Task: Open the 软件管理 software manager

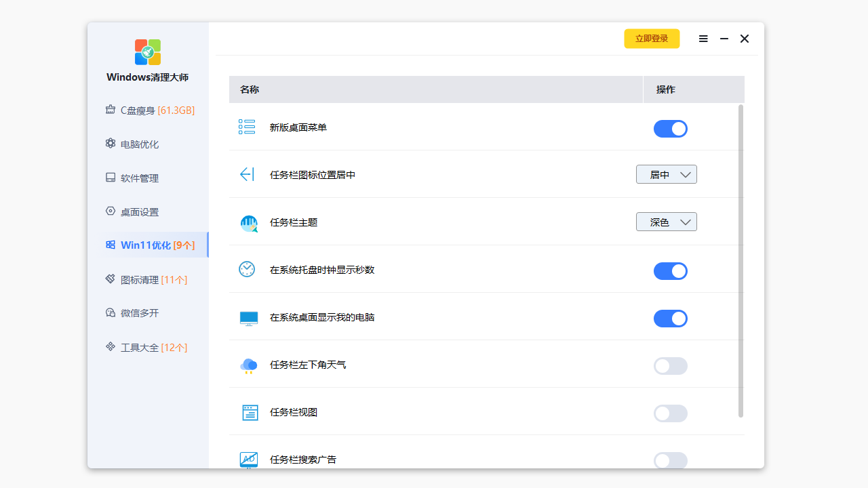Action: point(140,178)
